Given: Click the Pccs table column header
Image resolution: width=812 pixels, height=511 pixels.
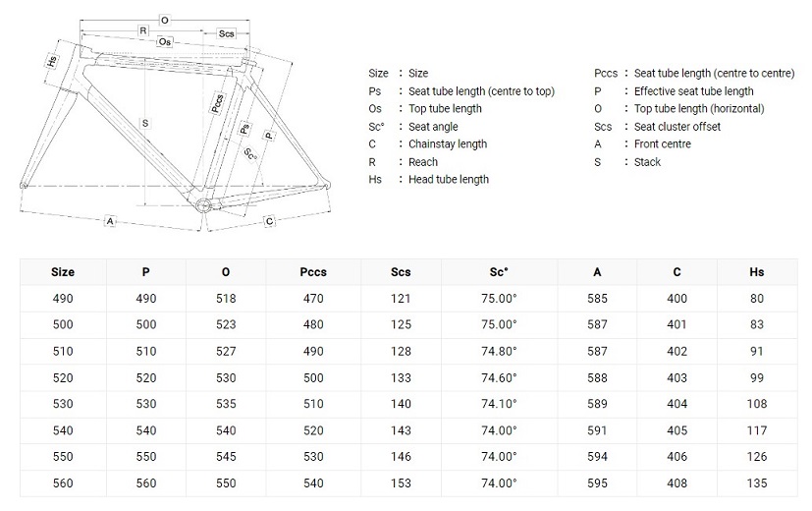Looking at the screenshot, I should click(313, 272).
